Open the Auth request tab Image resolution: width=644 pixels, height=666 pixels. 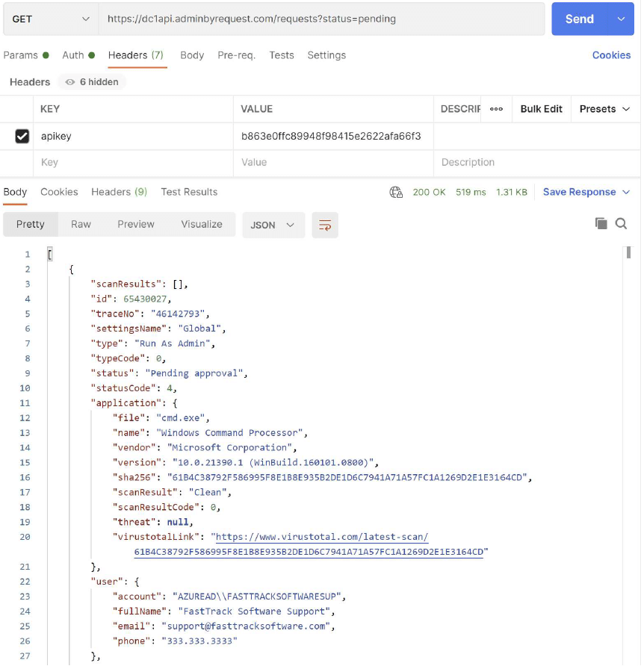pos(73,55)
